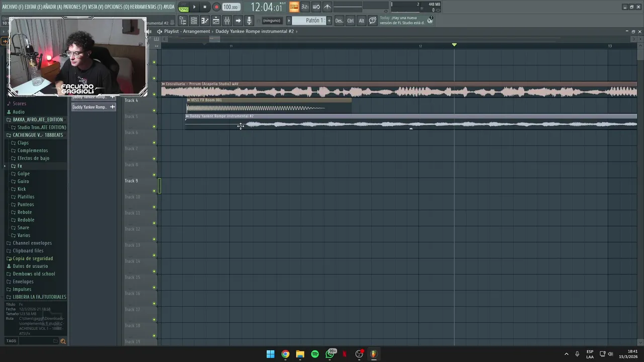Click the arrow left of Patrón 1
644x362 pixels.
pyautogui.click(x=289, y=21)
